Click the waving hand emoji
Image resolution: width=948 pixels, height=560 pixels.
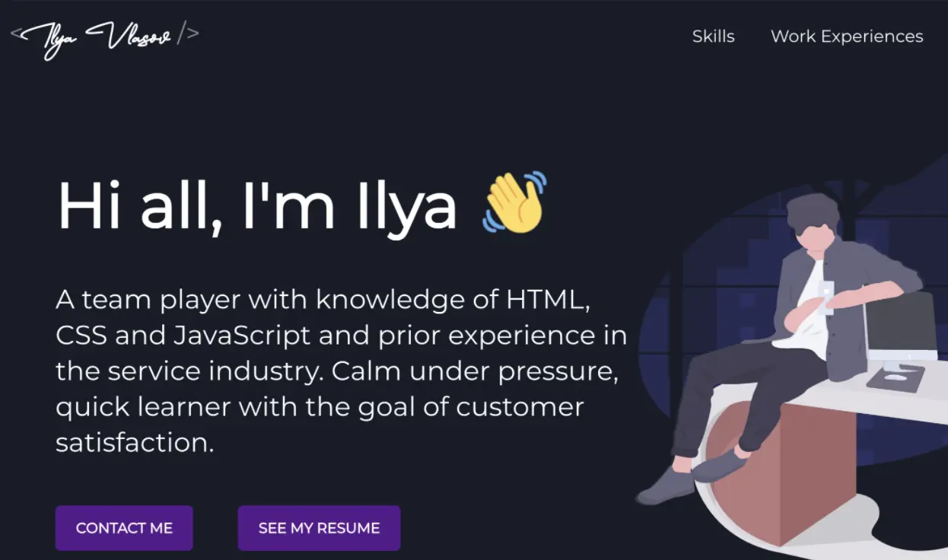tap(515, 202)
